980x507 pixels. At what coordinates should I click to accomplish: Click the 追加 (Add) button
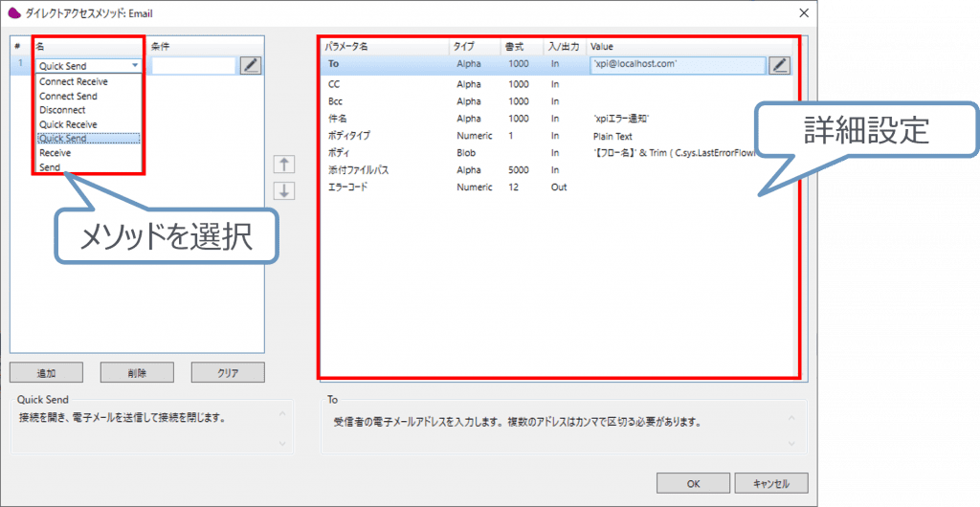coord(46,373)
